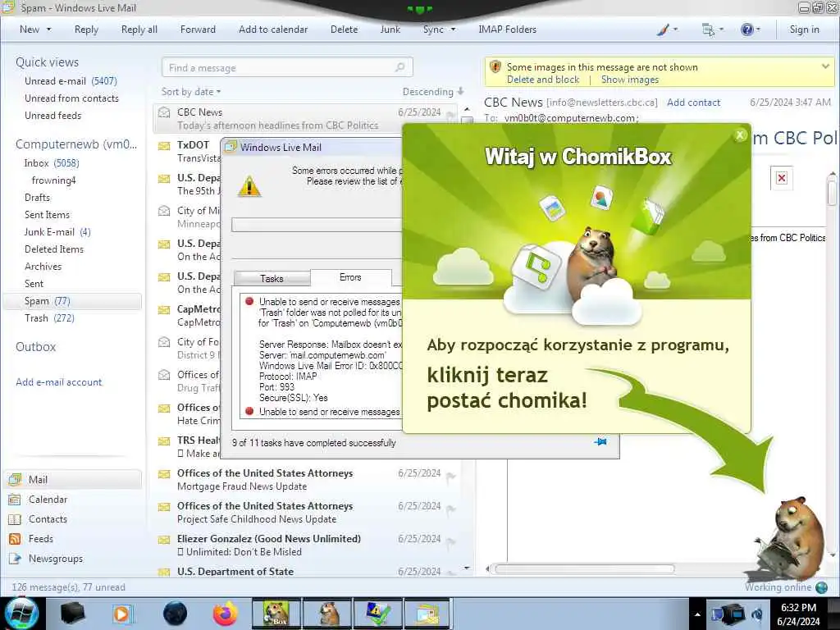Click the Contacts icon in the bottom navigation
Image resolution: width=840 pixels, height=630 pixels.
coord(15,519)
